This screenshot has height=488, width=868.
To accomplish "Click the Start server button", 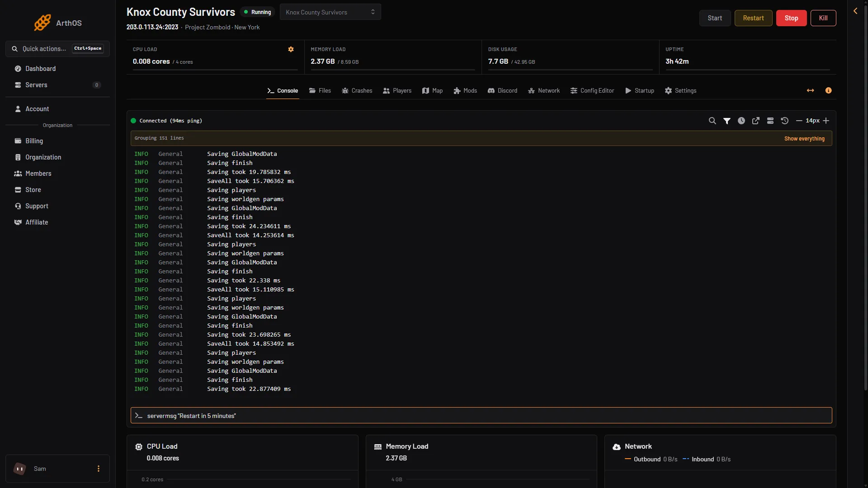I will [715, 18].
